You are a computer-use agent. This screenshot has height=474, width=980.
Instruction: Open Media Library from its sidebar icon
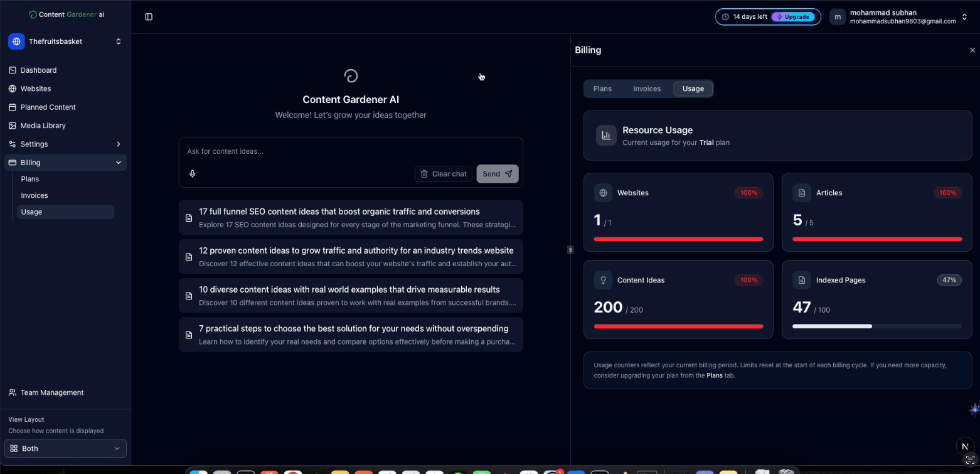tap(13, 126)
